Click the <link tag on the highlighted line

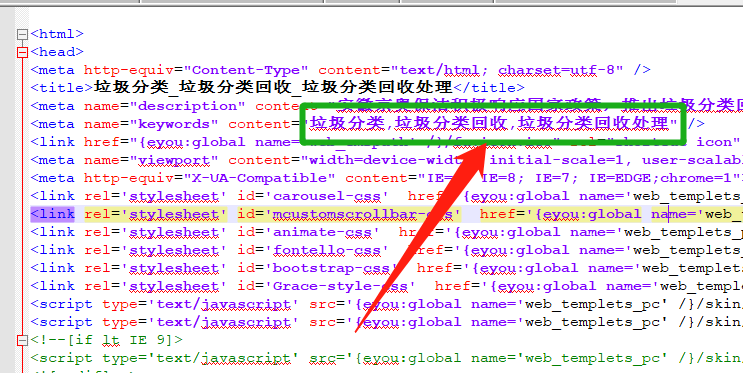pyautogui.click(x=53, y=214)
